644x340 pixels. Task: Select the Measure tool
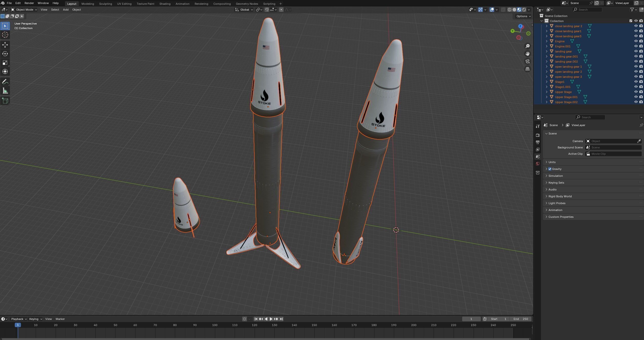pos(5,91)
